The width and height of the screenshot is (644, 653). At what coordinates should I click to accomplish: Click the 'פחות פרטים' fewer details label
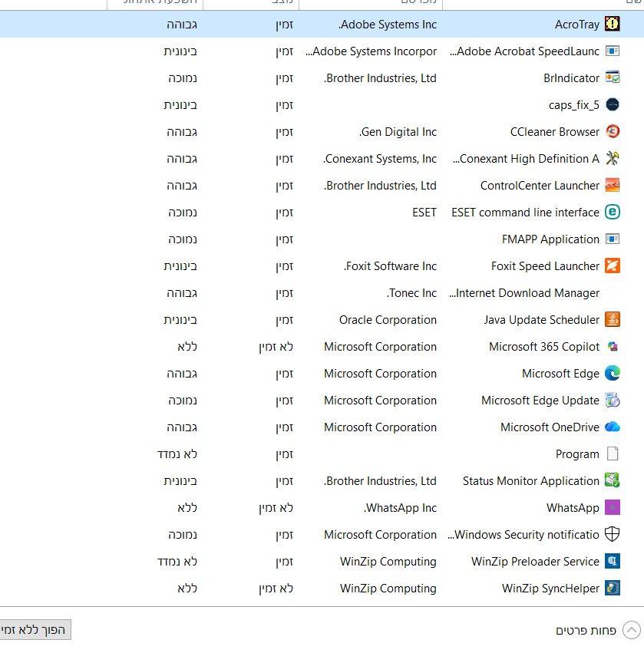pos(586,631)
